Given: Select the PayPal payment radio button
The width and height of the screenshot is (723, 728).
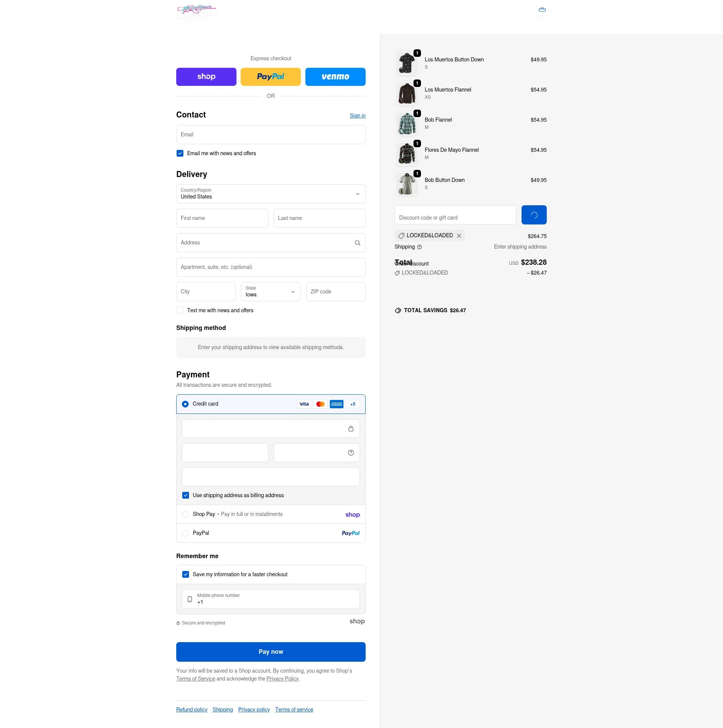Looking at the screenshot, I should pyautogui.click(x=185, y=533).
